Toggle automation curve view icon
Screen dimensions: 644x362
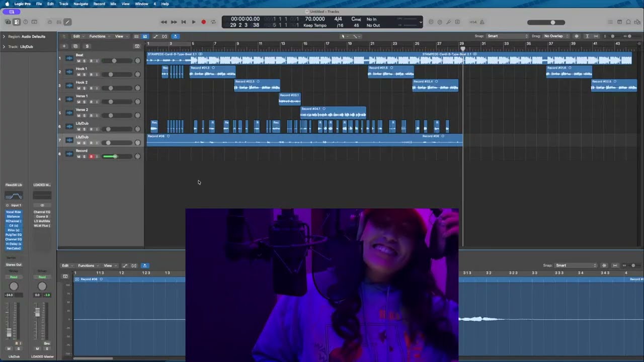155,36
